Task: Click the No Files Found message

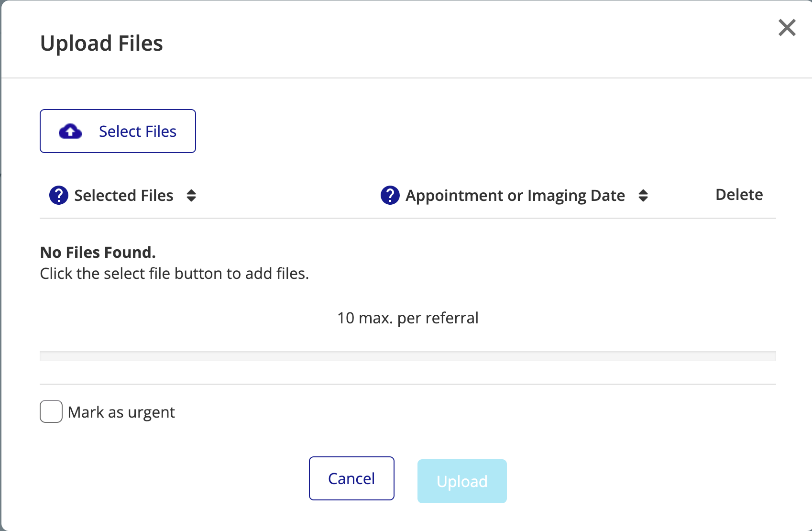Action: pos(98,252)
